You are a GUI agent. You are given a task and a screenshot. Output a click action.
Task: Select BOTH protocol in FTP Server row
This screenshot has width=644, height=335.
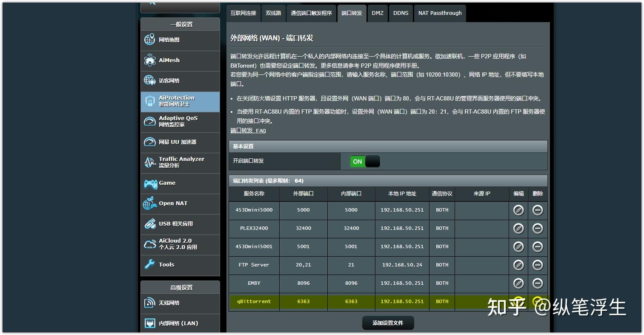click(x=442, y=265)
